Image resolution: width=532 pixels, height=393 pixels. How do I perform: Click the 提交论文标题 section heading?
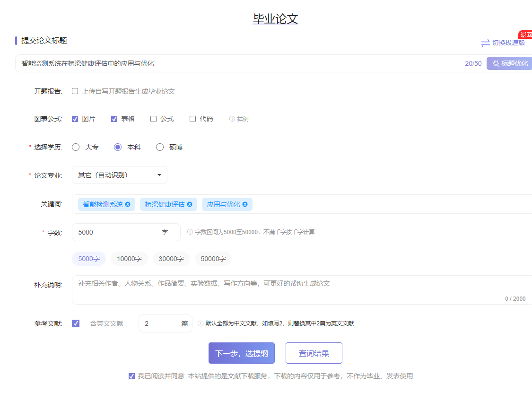[44, 41]
